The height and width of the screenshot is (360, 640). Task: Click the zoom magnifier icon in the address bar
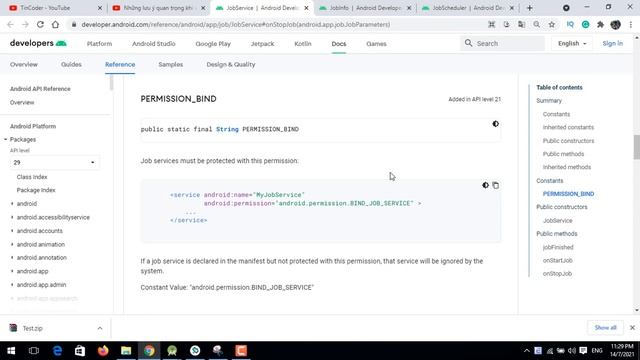click(x=536, y=24)
